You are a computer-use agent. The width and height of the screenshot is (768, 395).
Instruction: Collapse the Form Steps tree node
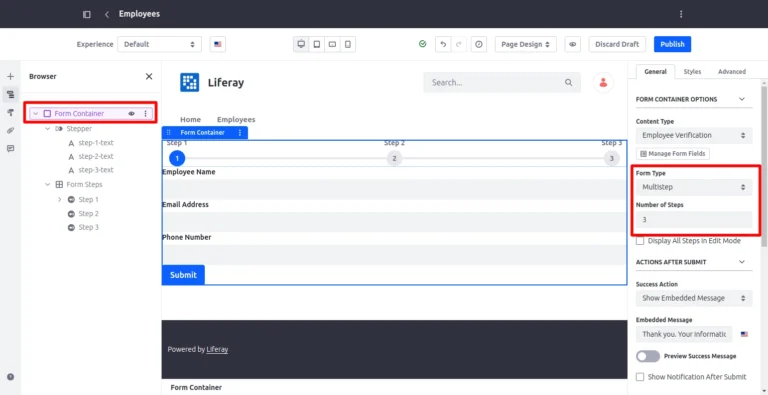tap(48, 185)
